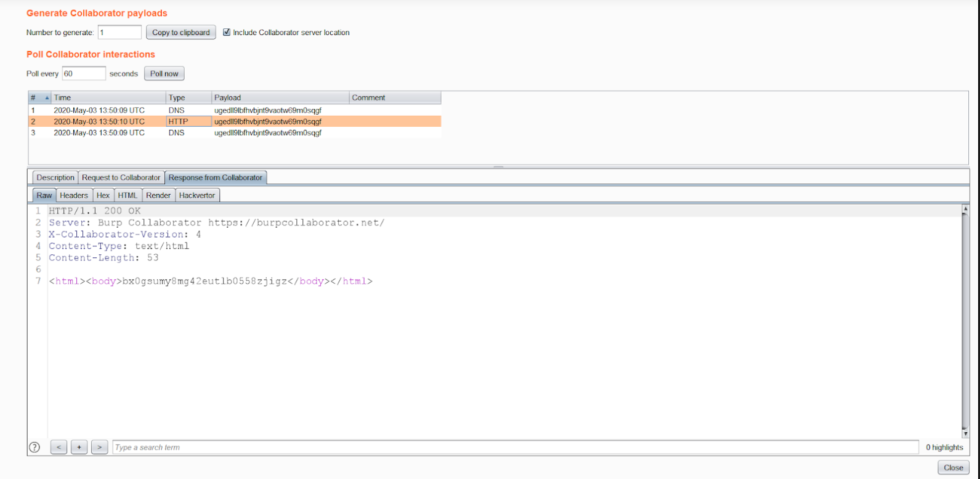Go to next search match arrow button
This screenshot has width=980, height=479.
click(x=100, y=448)
